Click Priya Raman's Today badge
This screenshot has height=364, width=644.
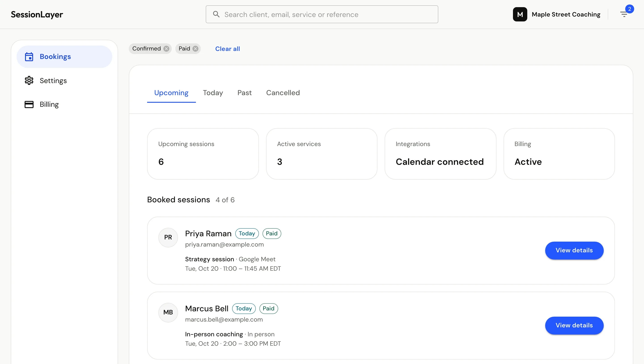point(247,234)
